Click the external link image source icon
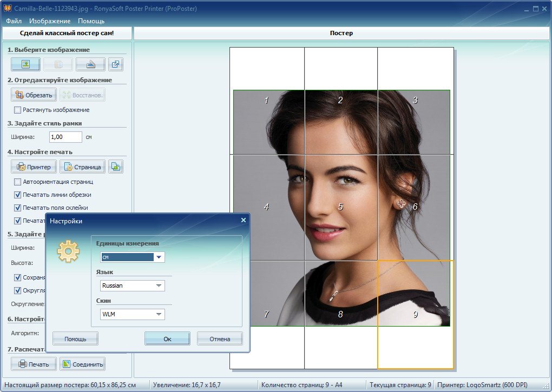The height and width of the screenshot is (392, 552). tap(116, 64)
